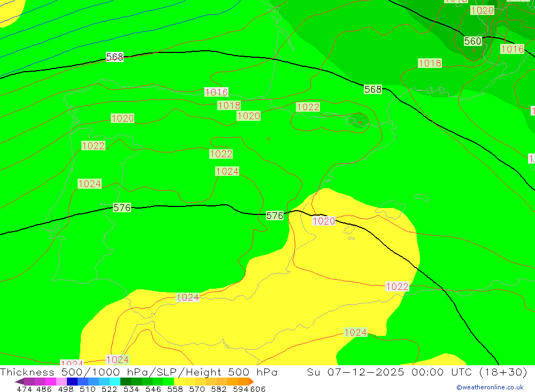Click the legend value 594
Screen dimensions: 535x392
point(241,389)
